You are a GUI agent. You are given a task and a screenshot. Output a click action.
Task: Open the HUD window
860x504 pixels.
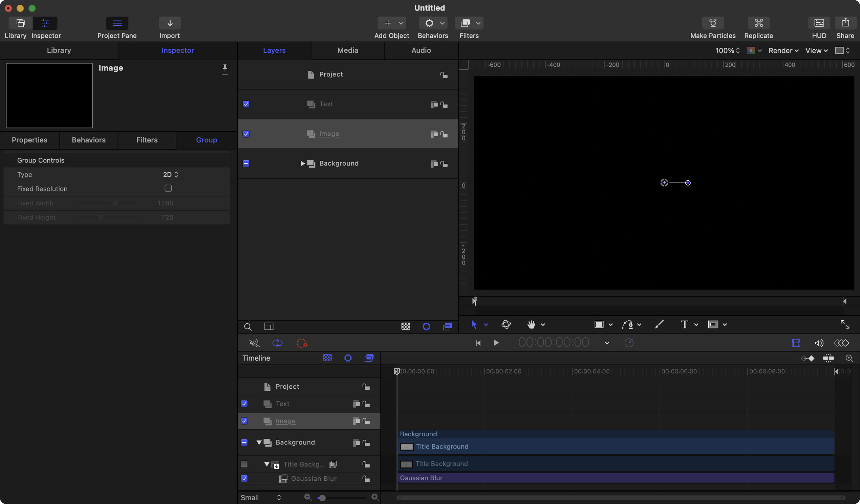tap(819, 23)
